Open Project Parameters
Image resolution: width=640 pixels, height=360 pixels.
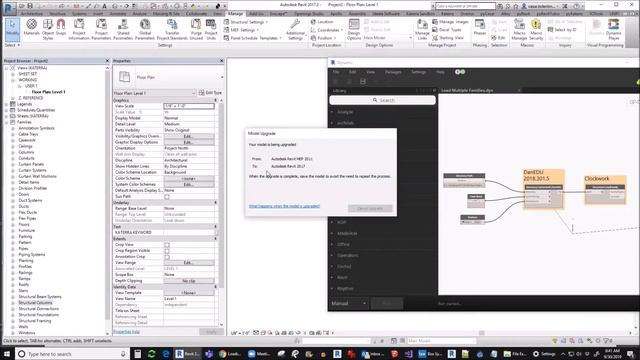point(101,29)
